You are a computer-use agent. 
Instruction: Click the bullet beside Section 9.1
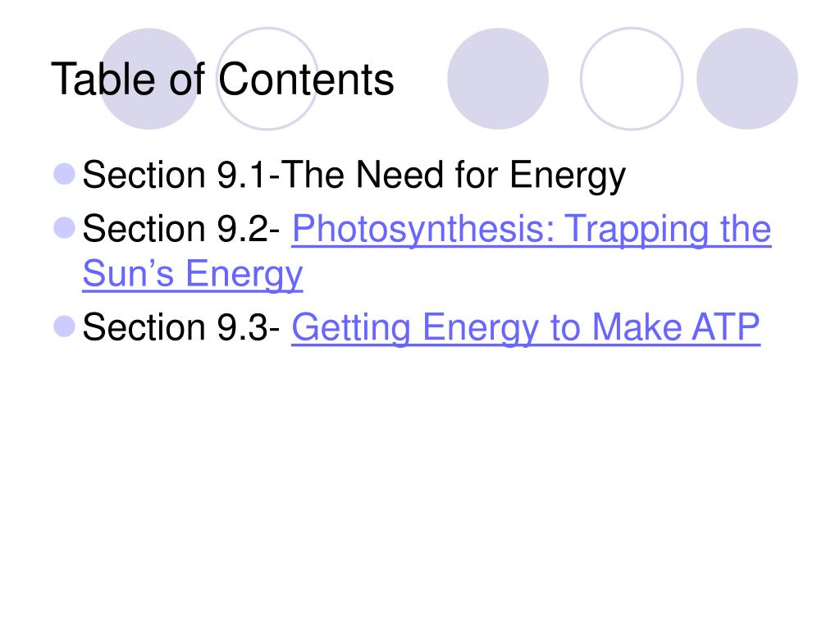point(64,175)
